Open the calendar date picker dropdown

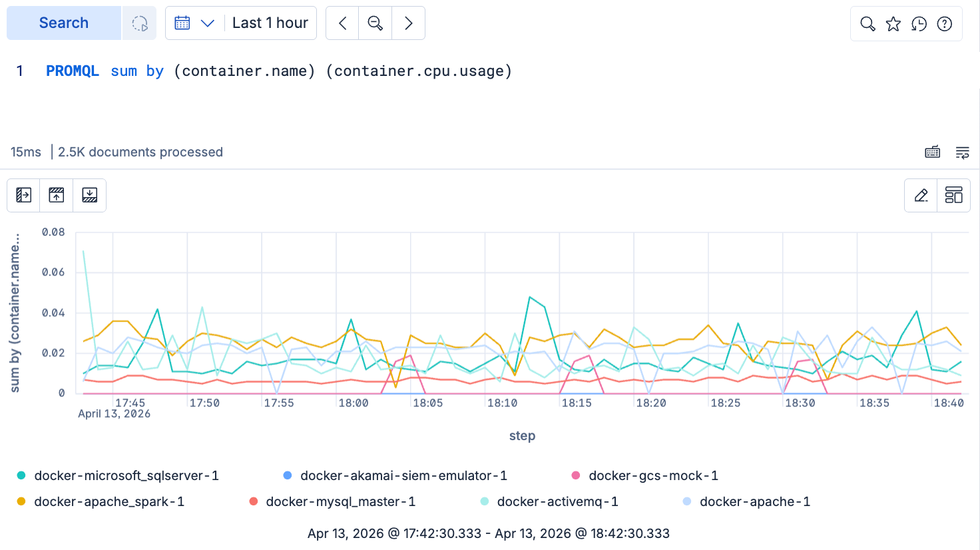pos(194,23)
